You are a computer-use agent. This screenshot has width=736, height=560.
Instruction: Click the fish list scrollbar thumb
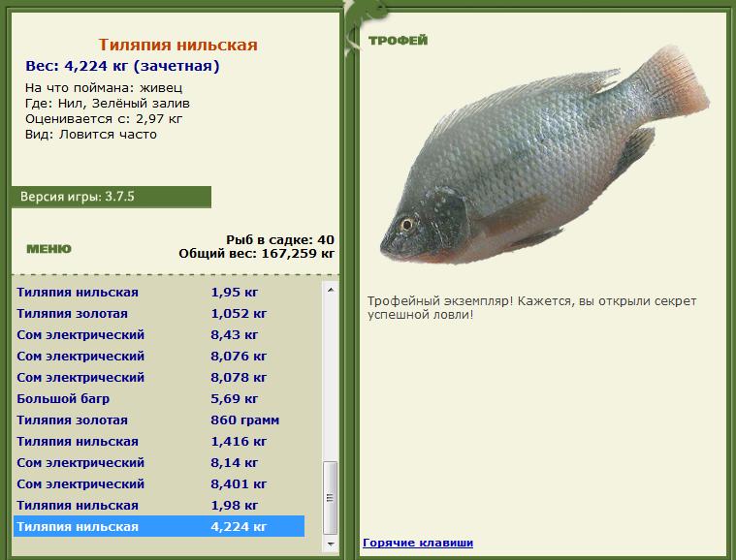(331, 498)
